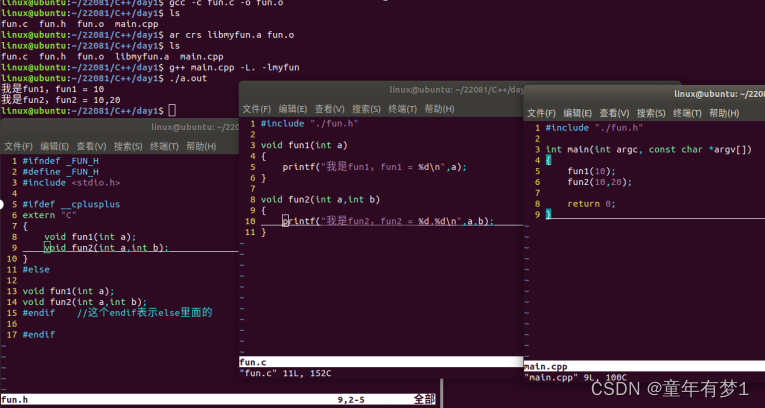The image size is (765, 408).
Task: Click terminal output '我是fun1, fun1 = 10'
Action: (53, 89)
